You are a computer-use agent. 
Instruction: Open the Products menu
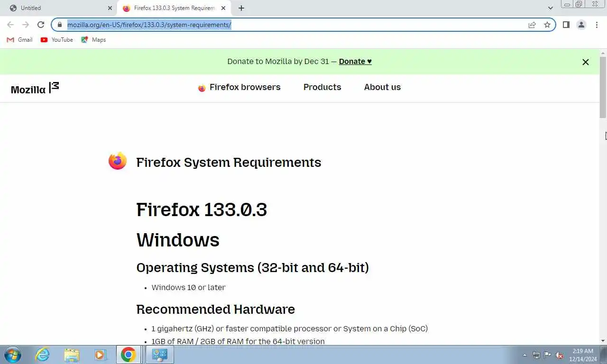coord(322,87)
